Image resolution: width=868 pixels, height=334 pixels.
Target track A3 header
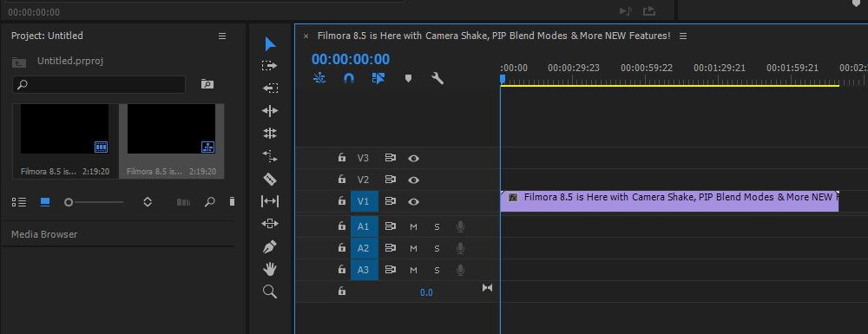click(x=365, y=270)
